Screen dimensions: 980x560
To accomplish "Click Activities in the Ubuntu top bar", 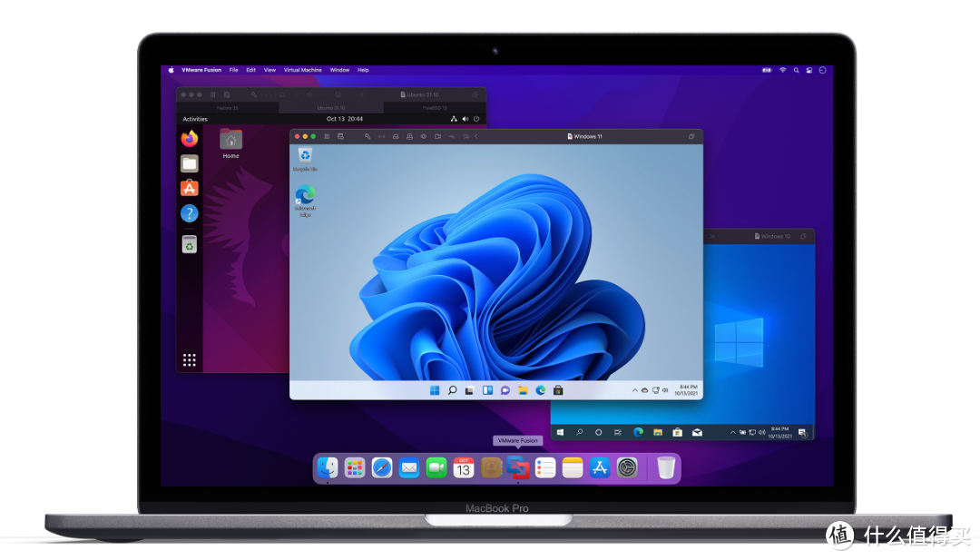I will coord(195,119).
